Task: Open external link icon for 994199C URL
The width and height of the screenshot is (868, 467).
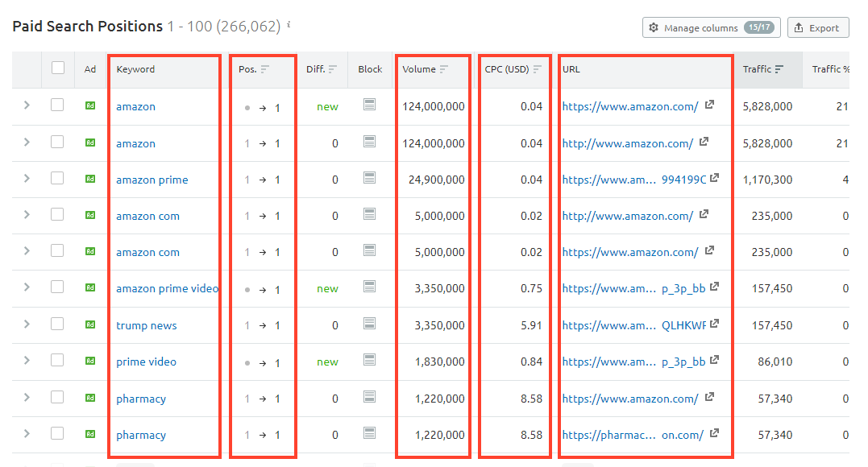Action: [x=714, y=178]
